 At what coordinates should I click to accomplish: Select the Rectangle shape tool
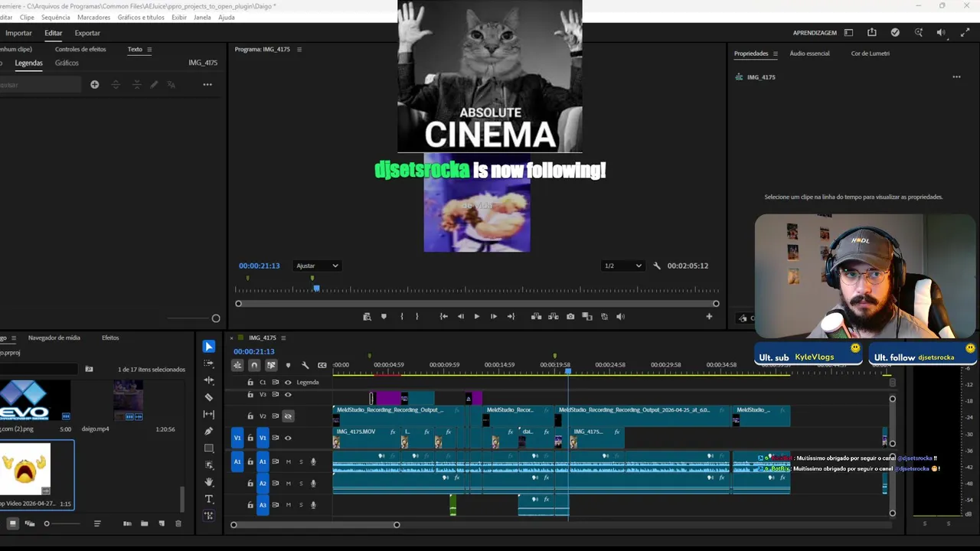tap(209, 448)
